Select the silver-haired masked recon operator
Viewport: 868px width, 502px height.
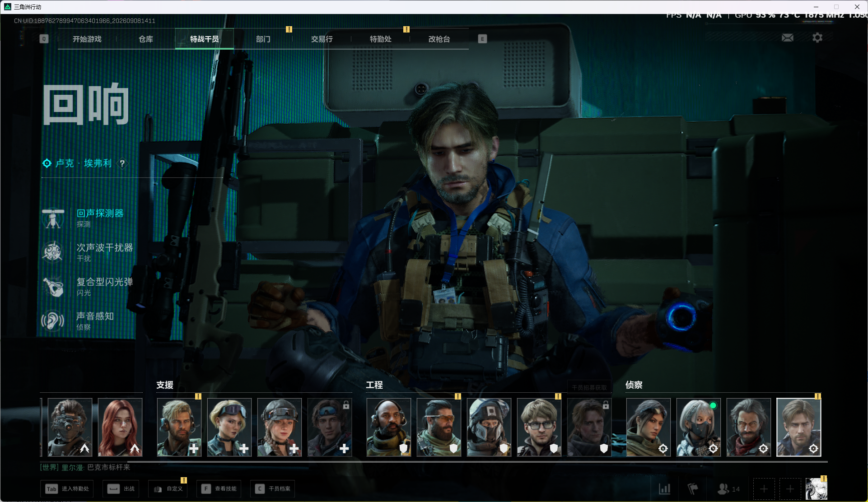click(x=699, y=427)
